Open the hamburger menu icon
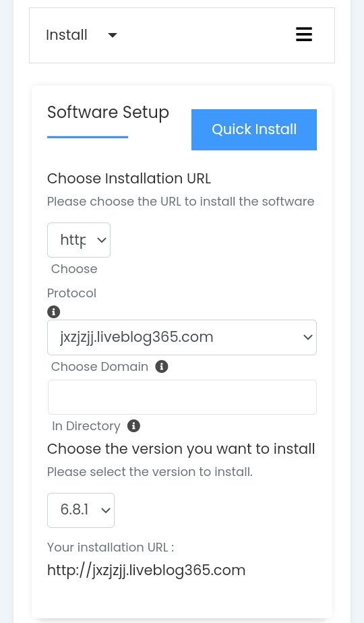364x623 pixels. click(x=304, y=34)
